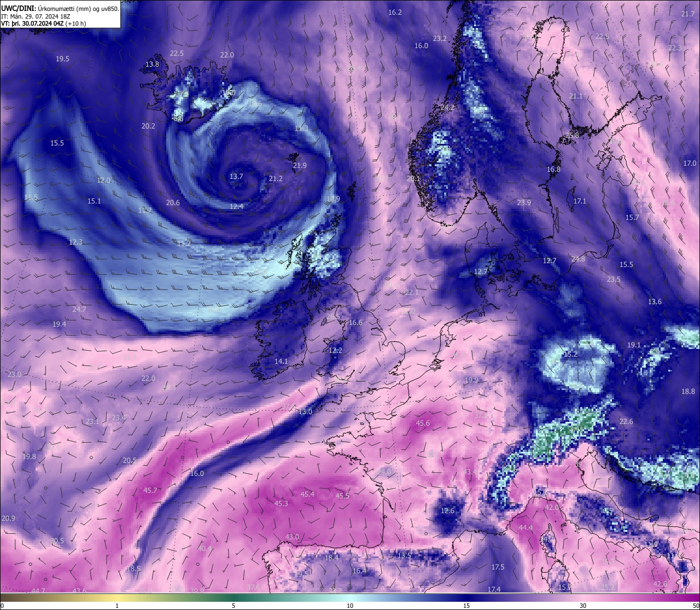Click the 20.2 value label

coord(148,126)
